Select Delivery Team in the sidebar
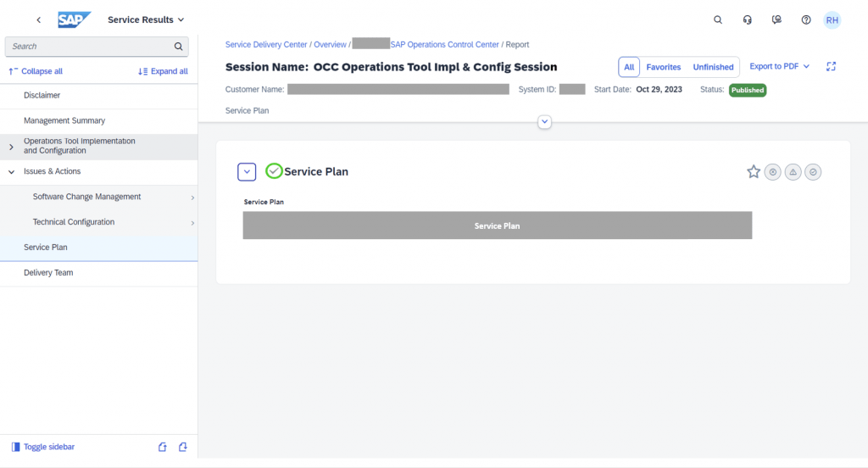The image size is (868, 468). tap(98, 273)
